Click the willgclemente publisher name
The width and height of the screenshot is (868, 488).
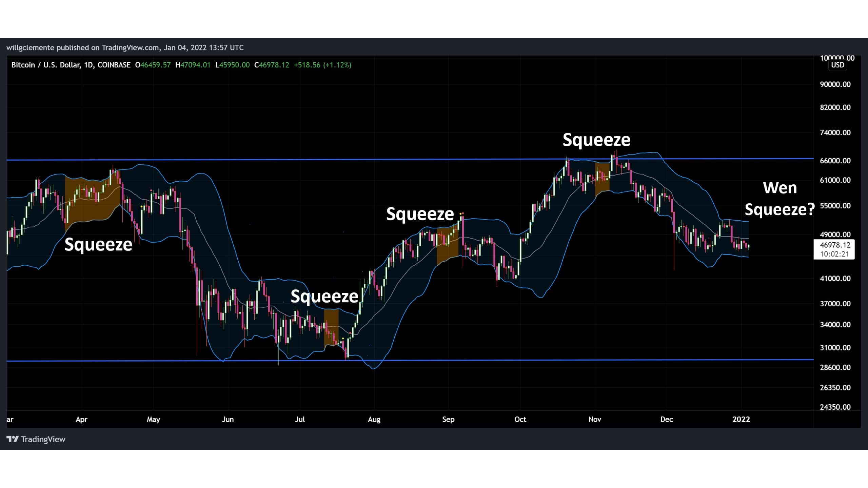(x=31, y=48)
